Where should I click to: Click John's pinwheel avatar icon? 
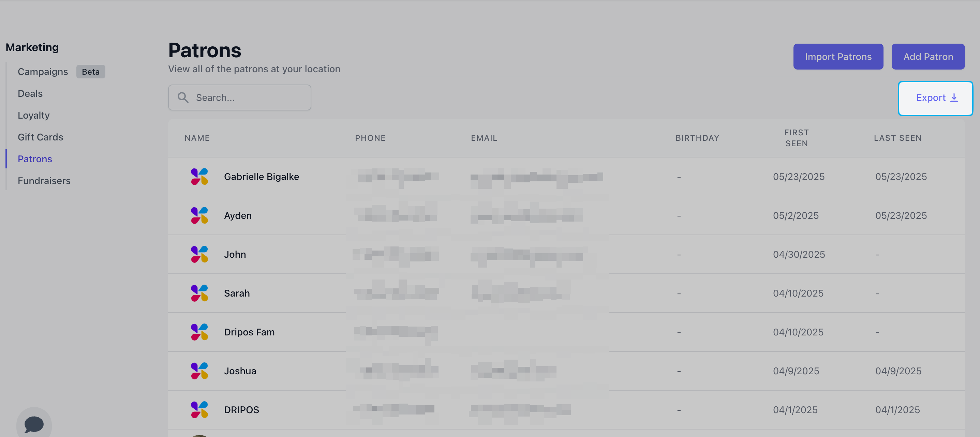click(x=199, y=254)
